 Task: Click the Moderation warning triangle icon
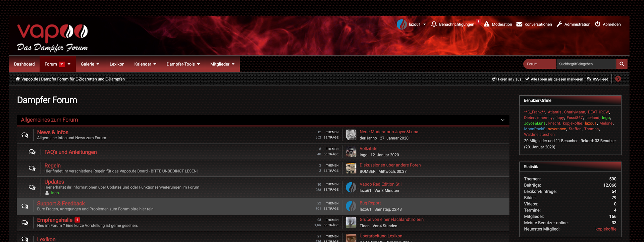coord(486,24)
